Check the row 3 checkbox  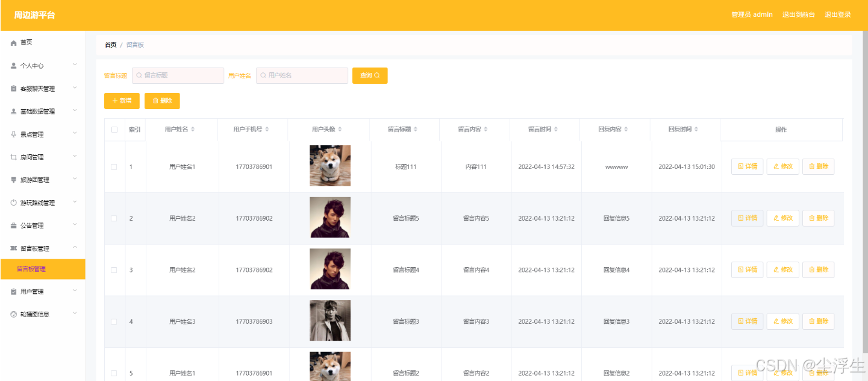point(114,270)
